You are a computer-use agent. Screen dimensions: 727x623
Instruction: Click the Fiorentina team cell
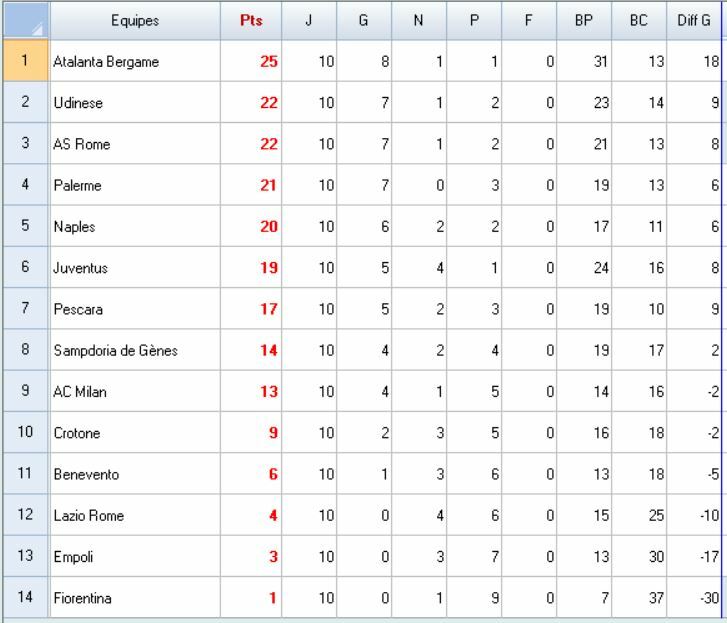click(x=135, y=598)
